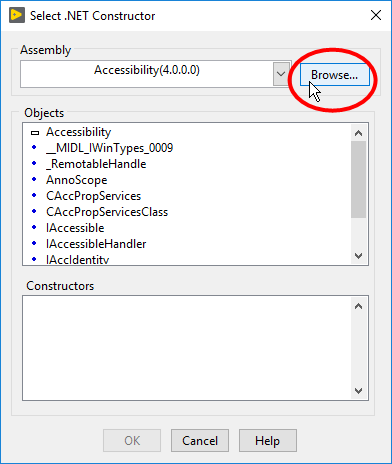Image resolution: width=392 pixels, height=464 pixels.
Task: Click the Objects list scrollbar thumb
Action: pyautogui.click(x=359, y=179)
